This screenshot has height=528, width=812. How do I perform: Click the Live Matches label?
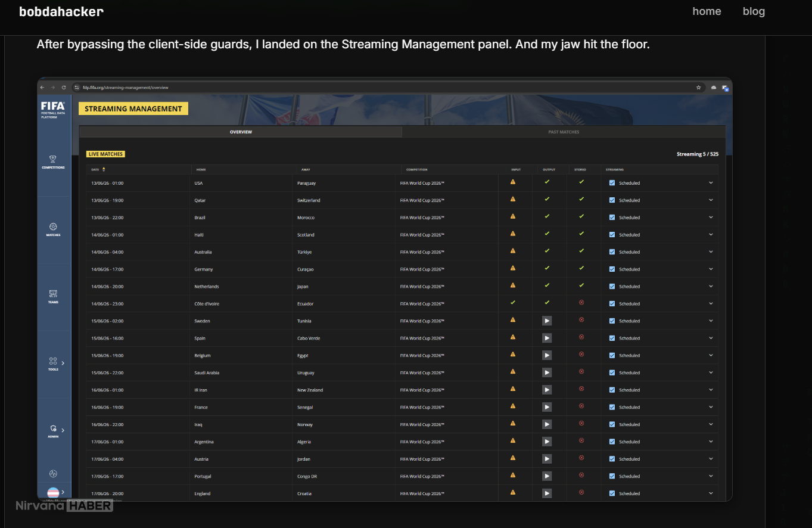pos(105,154)
